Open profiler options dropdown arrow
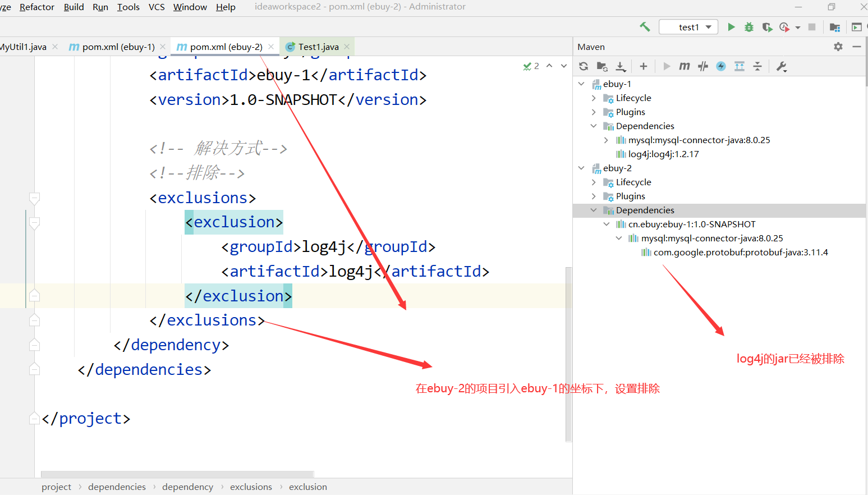The height and width of the screenshot is (495, 868). coord(798,27)
